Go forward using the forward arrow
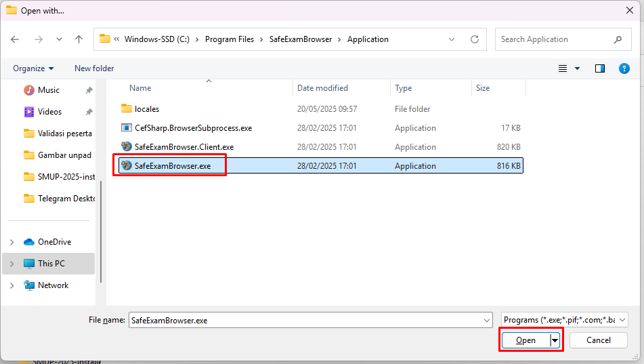The height and width of the screenshot is (364, 644). [38, 39]
